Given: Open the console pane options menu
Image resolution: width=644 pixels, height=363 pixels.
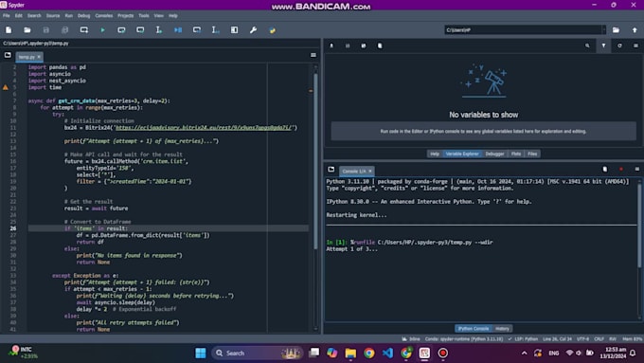Looking at the screenshot, I should tap(637, 169).
